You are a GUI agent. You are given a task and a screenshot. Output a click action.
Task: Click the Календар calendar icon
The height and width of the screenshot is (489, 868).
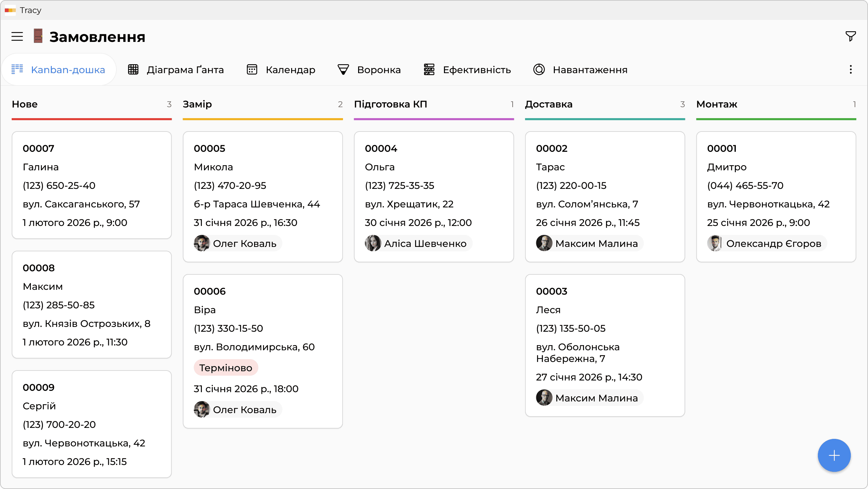[x=252, y=70]
